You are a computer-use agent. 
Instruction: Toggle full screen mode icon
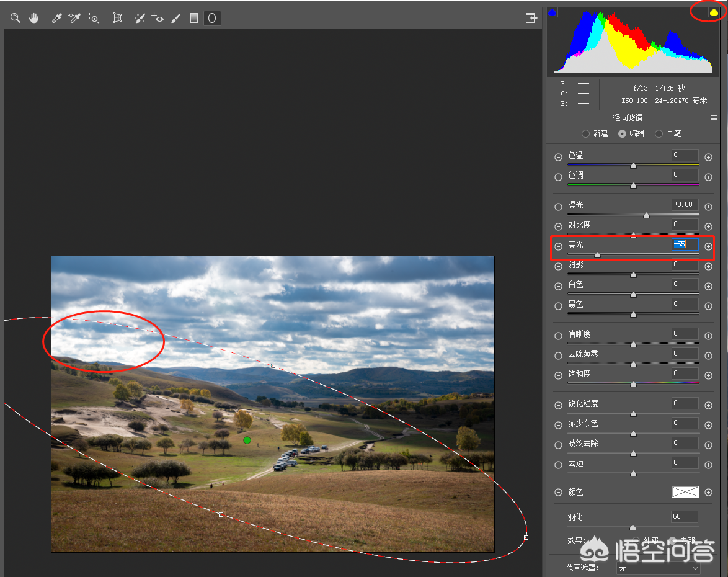pos(531,18)
